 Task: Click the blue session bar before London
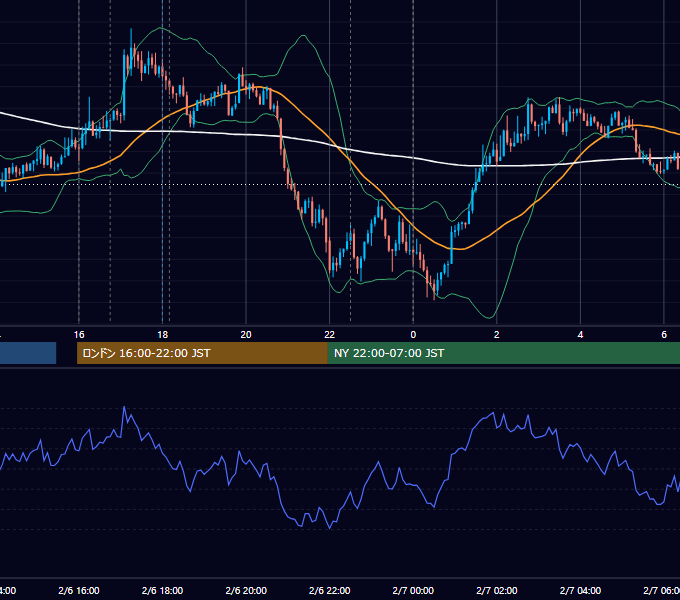click(28, 353)
